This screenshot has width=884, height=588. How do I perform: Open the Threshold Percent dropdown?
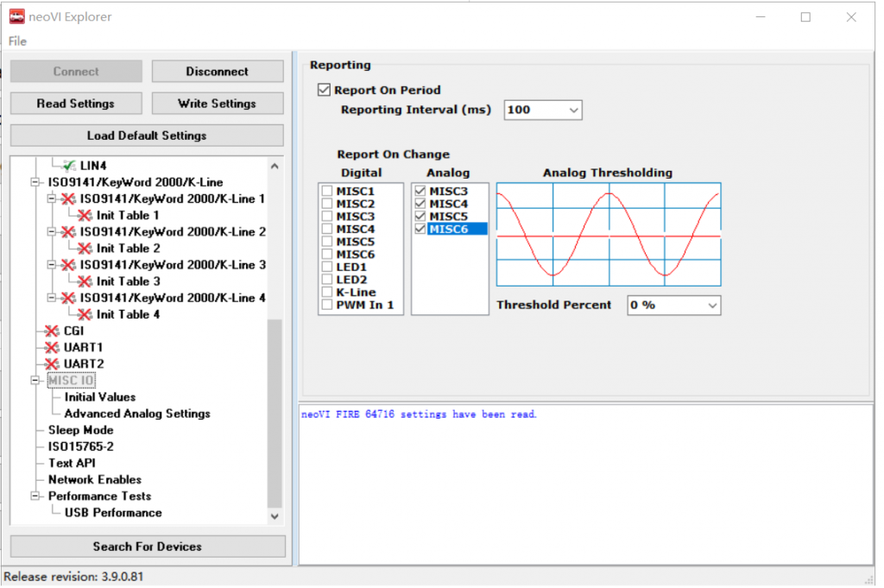click(712, 306)
